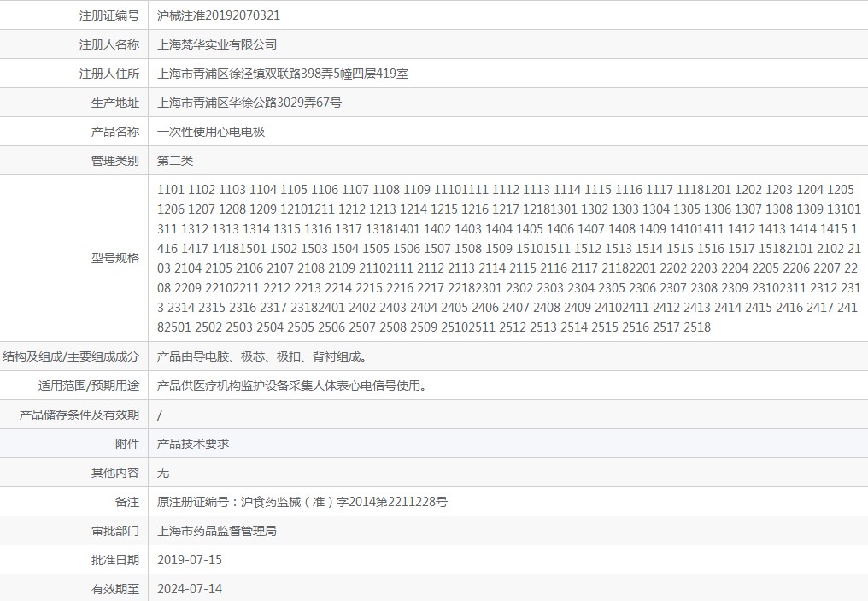The height and width of the screenshot is (601, 868).
Task: Select the 批准日期 label
Action: point(115,560)
